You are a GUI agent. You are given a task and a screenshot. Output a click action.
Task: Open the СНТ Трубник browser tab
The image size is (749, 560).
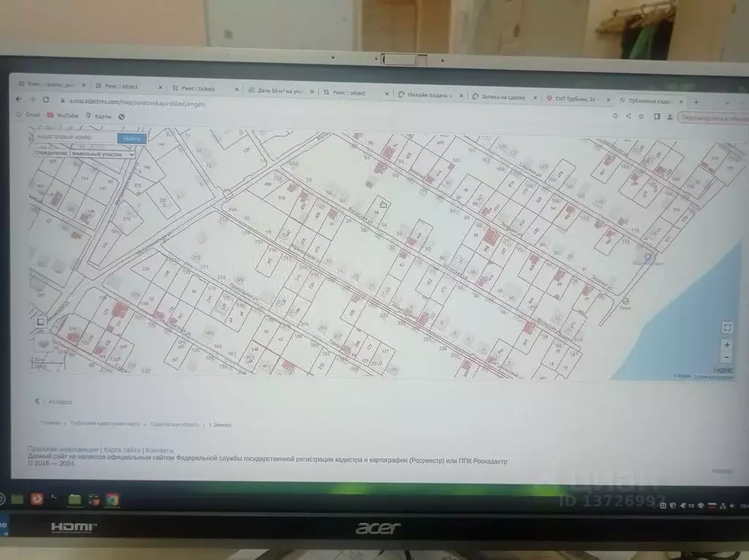(x=576, y=98)
